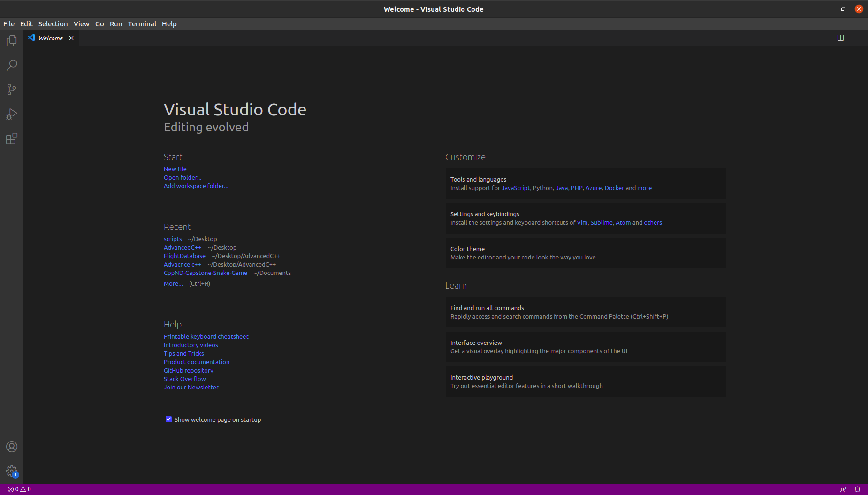
Task: Open Stack Overflow link
Action: click(185, 379)
